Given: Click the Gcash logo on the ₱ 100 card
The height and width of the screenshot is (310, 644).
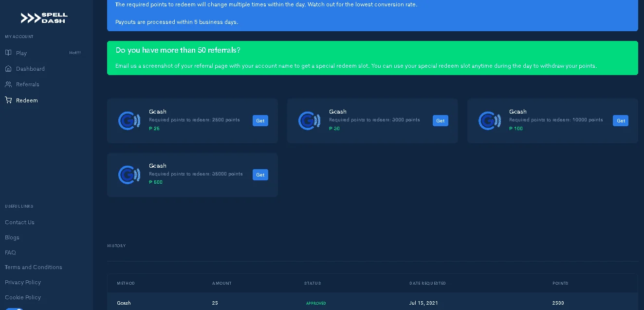Looking at the screenshot, I should 490,121.
